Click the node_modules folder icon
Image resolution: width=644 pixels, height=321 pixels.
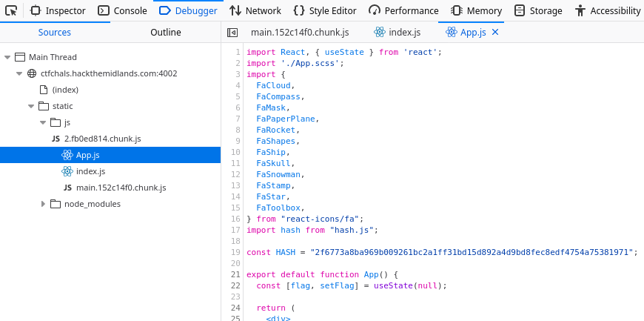[56, 204]
